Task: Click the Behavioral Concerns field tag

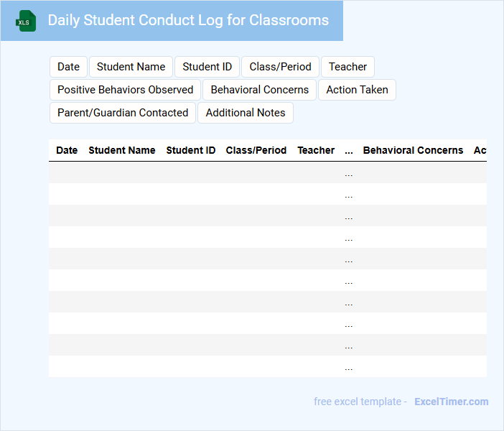Action: [259, 90]
